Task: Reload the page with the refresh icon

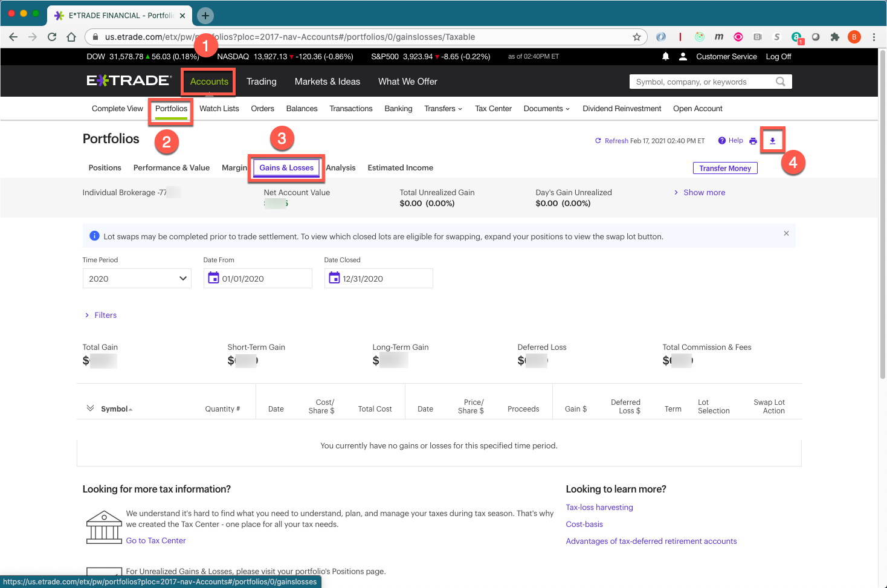Action: 52,37
